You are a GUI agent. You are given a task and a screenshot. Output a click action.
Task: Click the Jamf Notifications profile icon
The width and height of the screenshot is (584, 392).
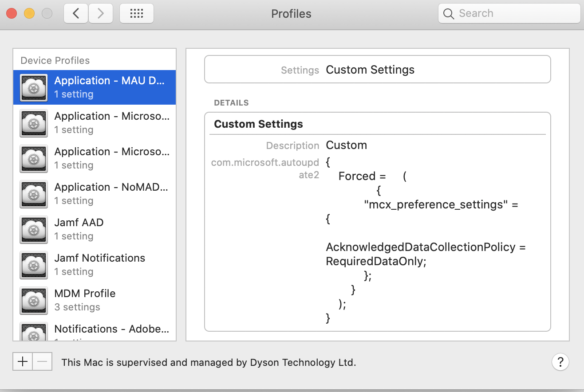pyautogui.click(x=34, y=265)
